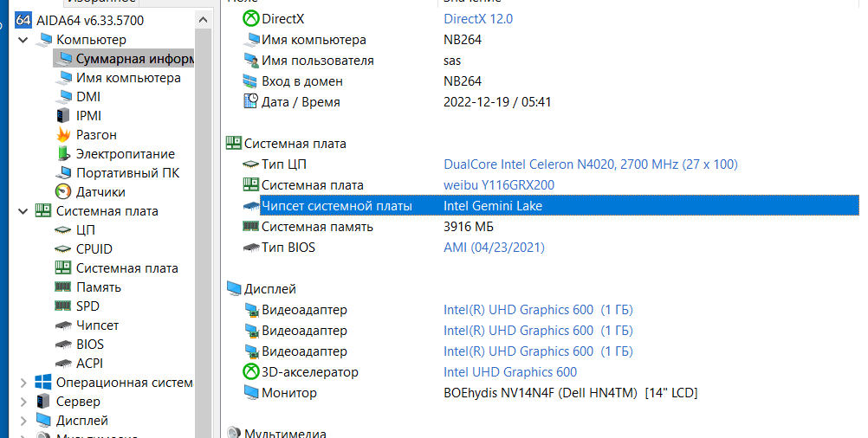Image resolution: width=868 pixels, height=438 pixels.
Task: Click the Память memory module icon
Action: click(x=63, y=287)
